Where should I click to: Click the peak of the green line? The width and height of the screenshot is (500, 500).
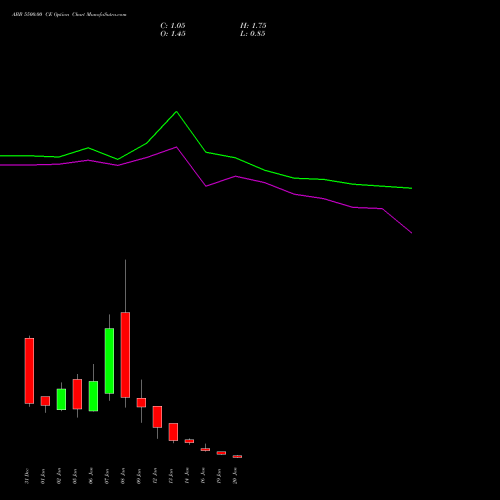tap(176, 112)
